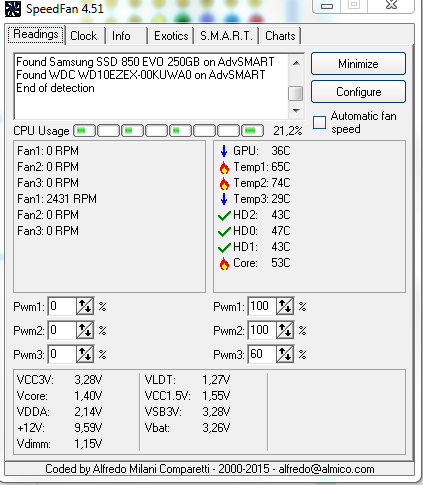Viewport: 423px width, 485px height.
Task: Click the GPU down-arrow temperature icon
Action: (224, 151)
